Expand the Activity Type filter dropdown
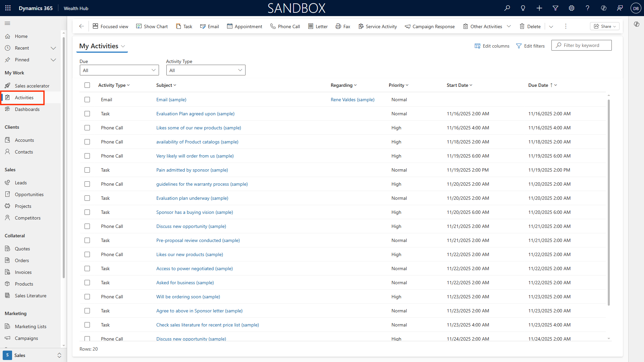Viewport: 644px width, 362px height. point(206,70)
